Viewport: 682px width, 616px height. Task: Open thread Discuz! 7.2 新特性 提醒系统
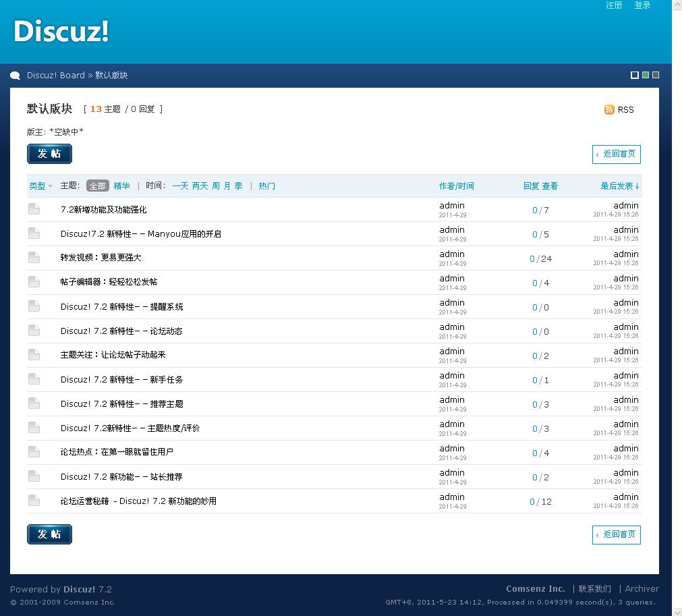tap(122, 307)
